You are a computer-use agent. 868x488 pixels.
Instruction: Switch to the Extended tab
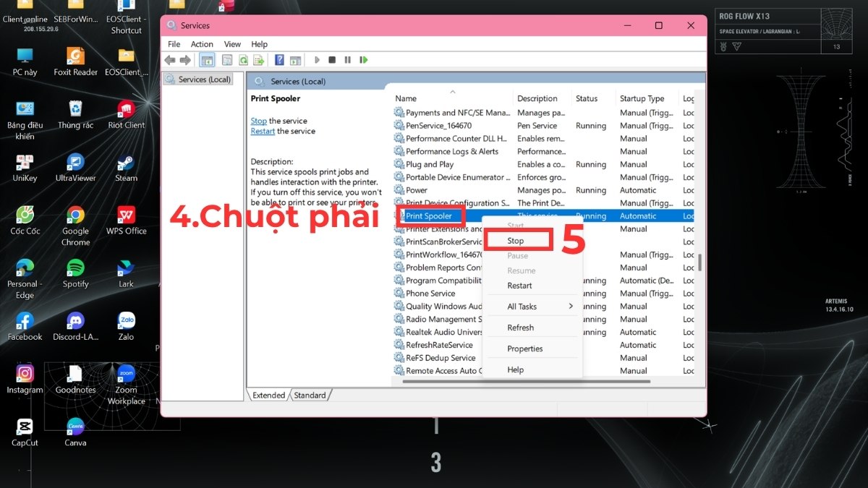tap(269, 395)
